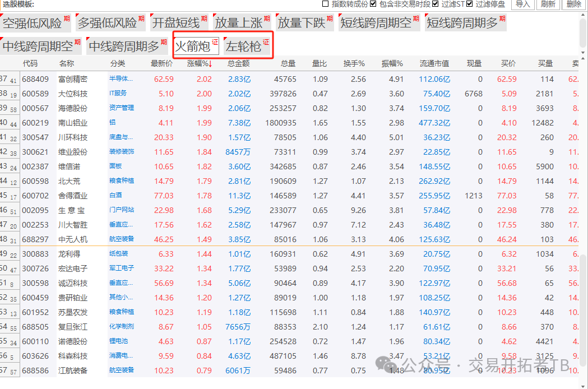Screen dimensions: 588x389
Task: Open the 中线跨周期空 template
Action: tap(41, 46)
